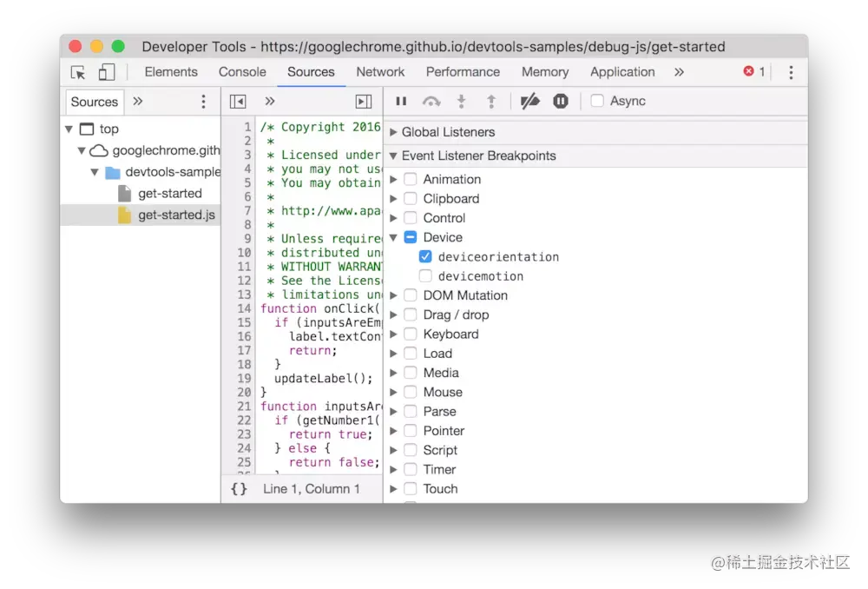Switch to the Memory tab
The width and height of the screenshot is (868, 589).
[x=545, y=72]
